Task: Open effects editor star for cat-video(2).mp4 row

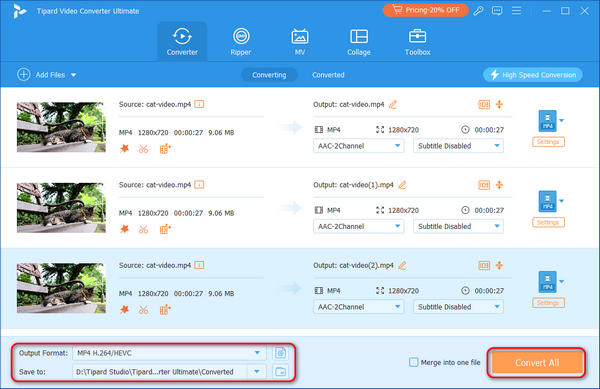Action: (124, 309)
